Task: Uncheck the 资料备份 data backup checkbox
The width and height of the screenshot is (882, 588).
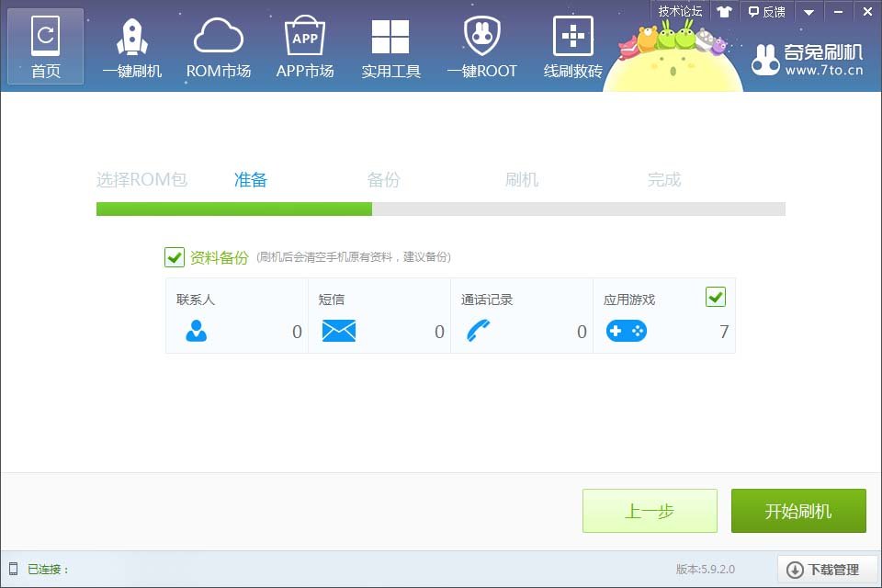Action: (175, 257)
